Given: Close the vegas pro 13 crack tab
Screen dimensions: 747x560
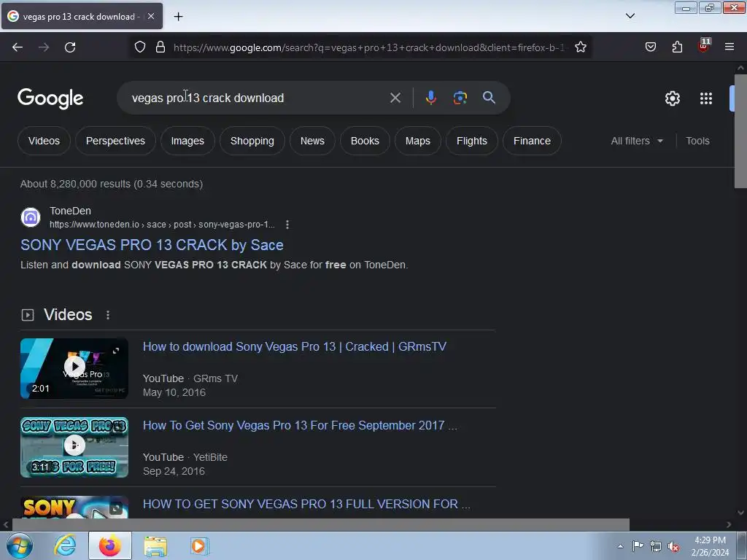Looking at the screenshot, I should pyautogui.click(x=151, y=16).
